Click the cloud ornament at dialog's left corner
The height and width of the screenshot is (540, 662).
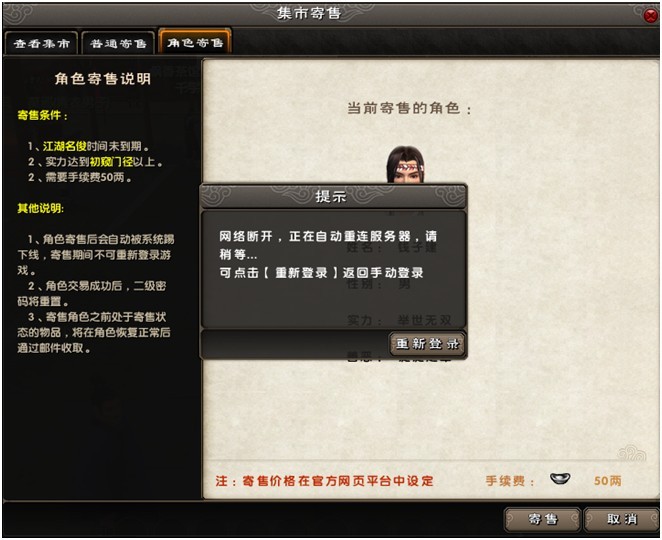216,195
